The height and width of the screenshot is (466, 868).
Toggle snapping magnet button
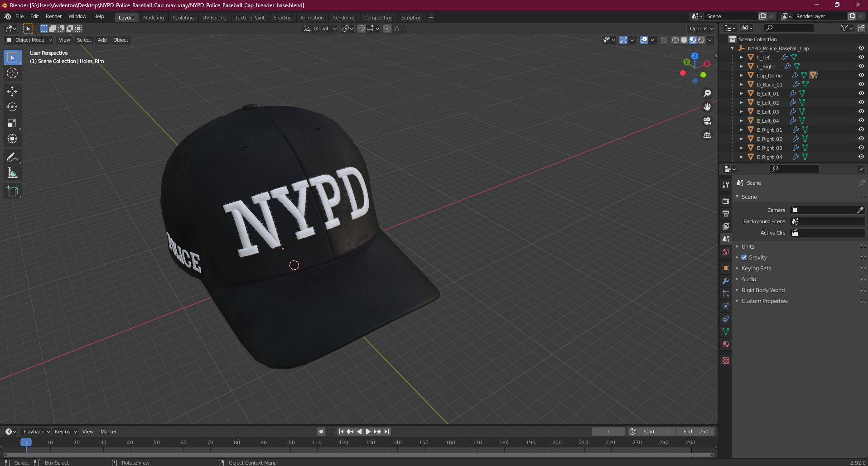(x=361, y=29)
